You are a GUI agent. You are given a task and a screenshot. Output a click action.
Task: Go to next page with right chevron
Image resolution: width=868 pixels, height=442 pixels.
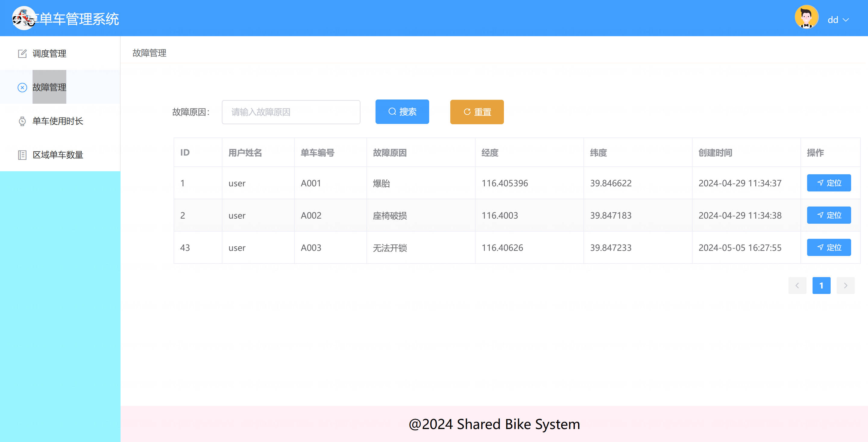coord(845,286)
